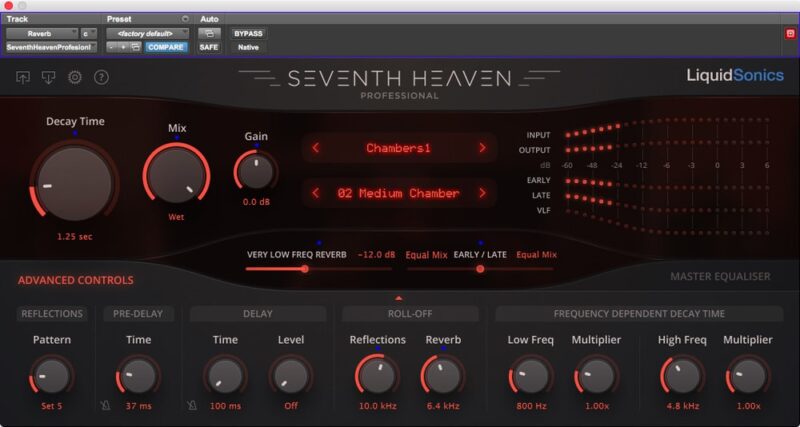The width and height of the screenshot is (800, 427).
Task: Open the factory default preset dropdown
Action: [x=147, y=34]
